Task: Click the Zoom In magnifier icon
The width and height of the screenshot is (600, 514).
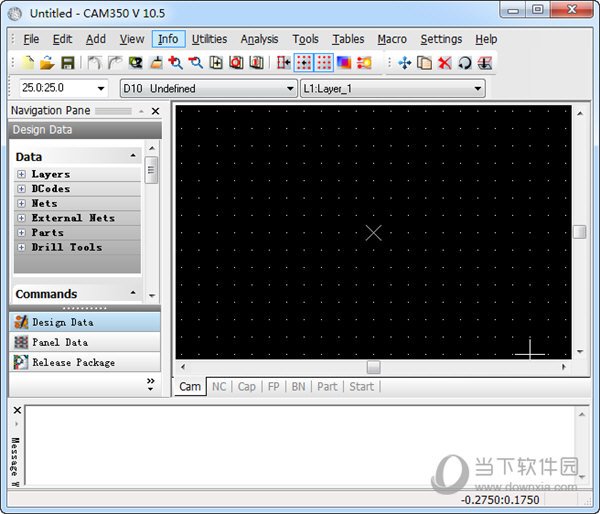Action: (x=176, y=63)
